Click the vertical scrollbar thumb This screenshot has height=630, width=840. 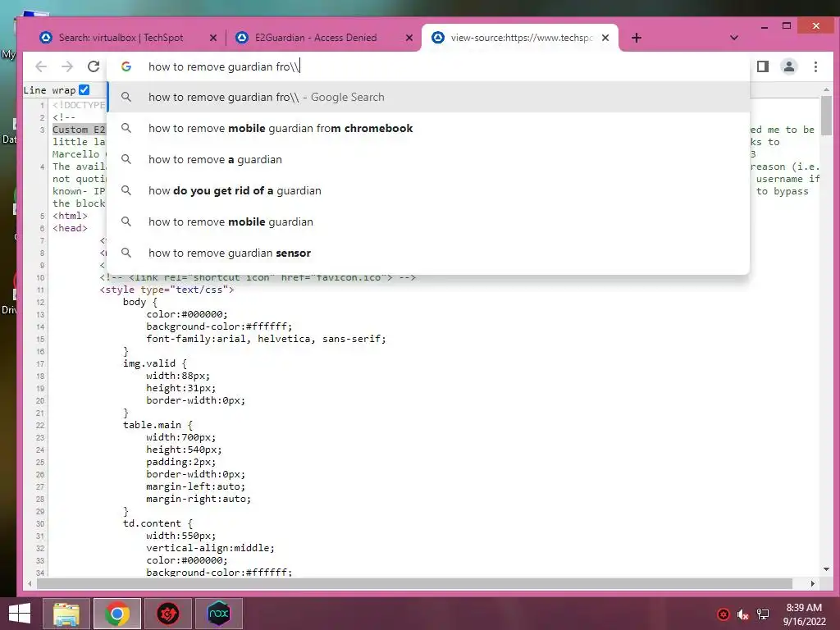pos(826,115)
